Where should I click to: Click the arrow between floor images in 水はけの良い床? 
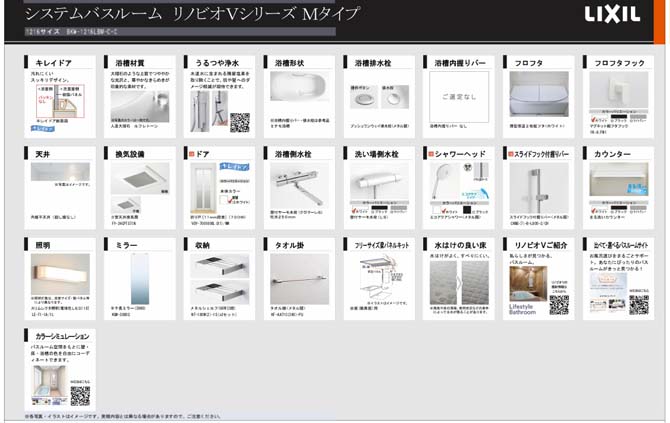tap(459, 282)
